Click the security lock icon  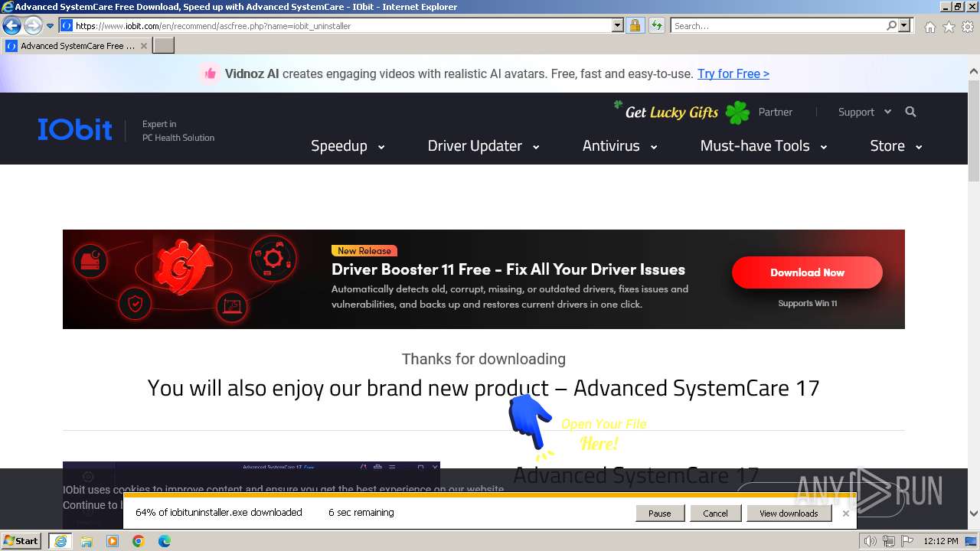(x=635, y=26)
